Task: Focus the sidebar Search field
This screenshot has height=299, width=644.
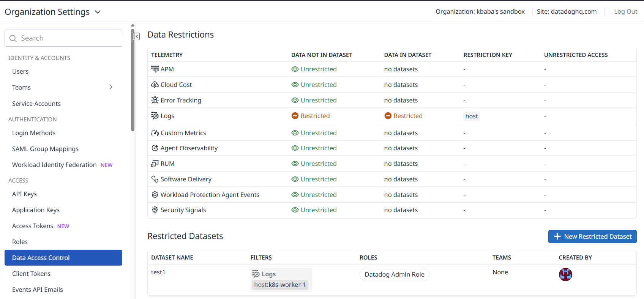Action: (x=63, y=38)
